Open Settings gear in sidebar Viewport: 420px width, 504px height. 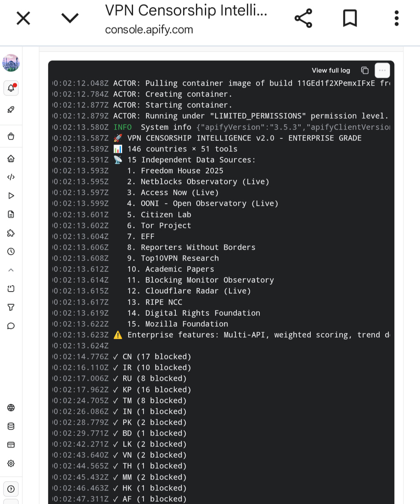click(11, 464)
